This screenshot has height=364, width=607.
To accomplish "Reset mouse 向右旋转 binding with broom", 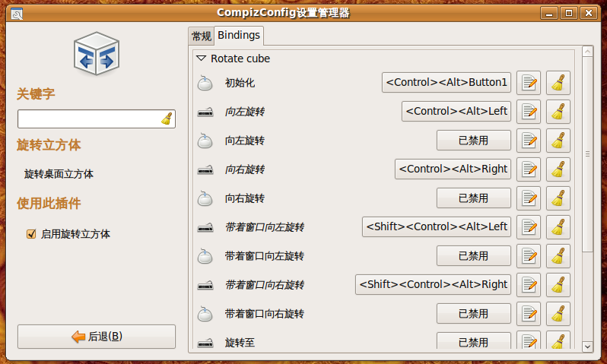I will click(x=558, y=198).
